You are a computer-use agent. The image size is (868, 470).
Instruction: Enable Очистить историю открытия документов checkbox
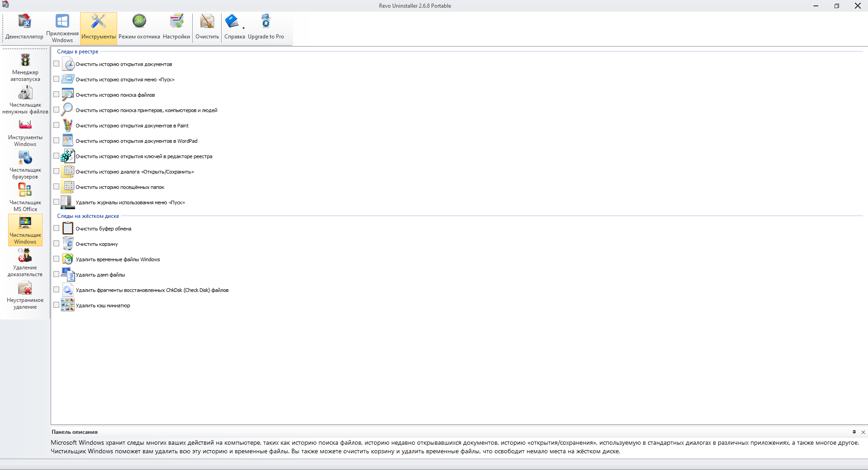click(57, 64)
